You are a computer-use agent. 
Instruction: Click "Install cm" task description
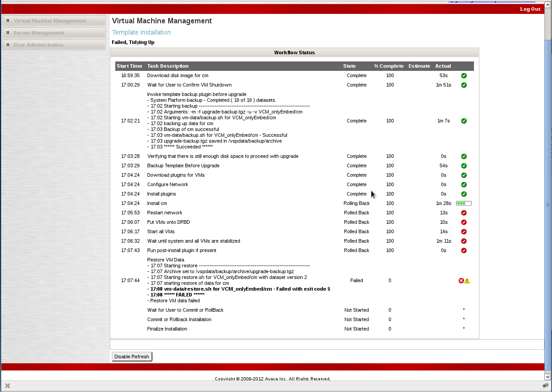157,204
